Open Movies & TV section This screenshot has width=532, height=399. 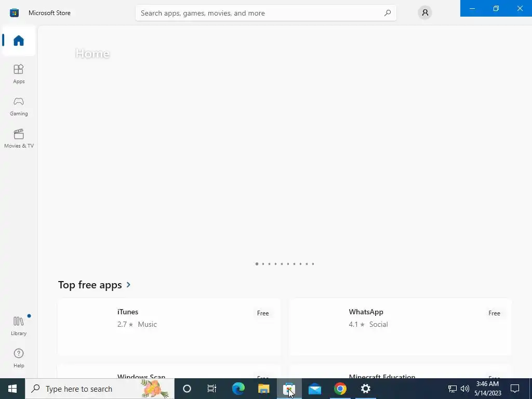click(19, 138)
